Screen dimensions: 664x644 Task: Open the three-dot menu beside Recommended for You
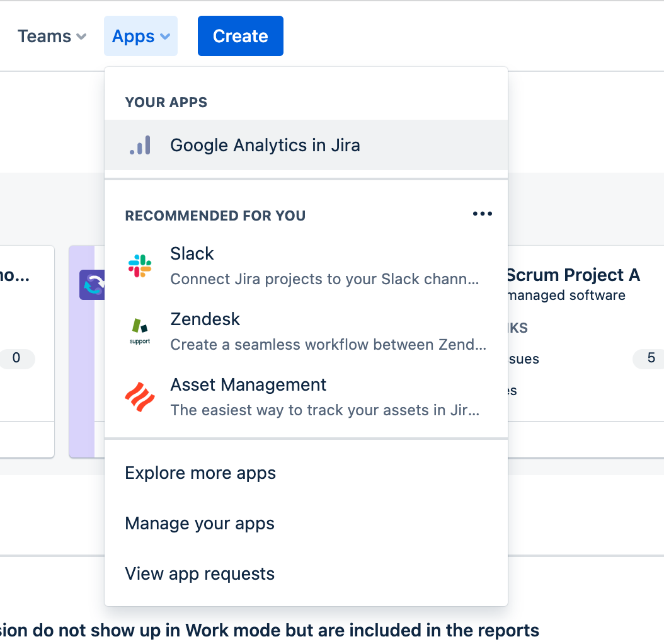482,214
